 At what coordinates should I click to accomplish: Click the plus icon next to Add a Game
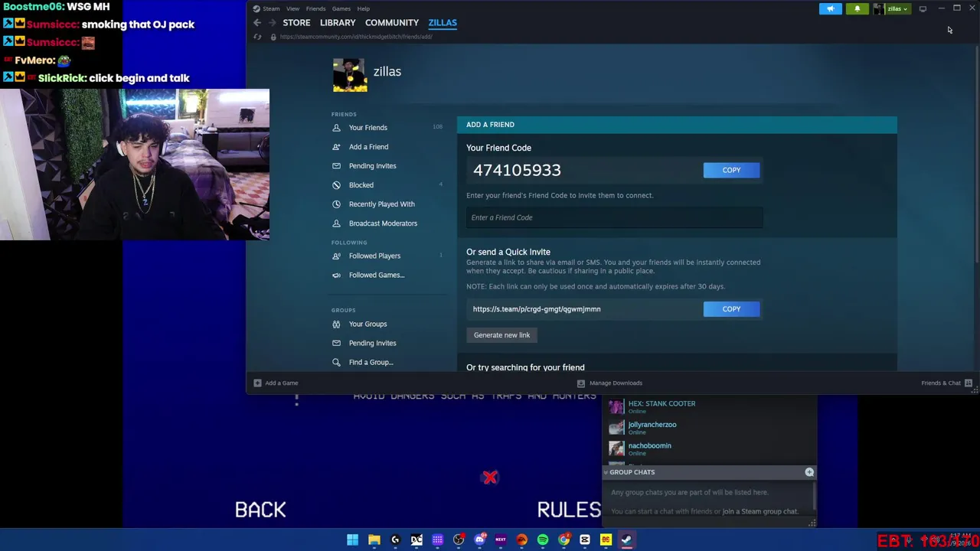pyautogui.click(x=257, y=383)
